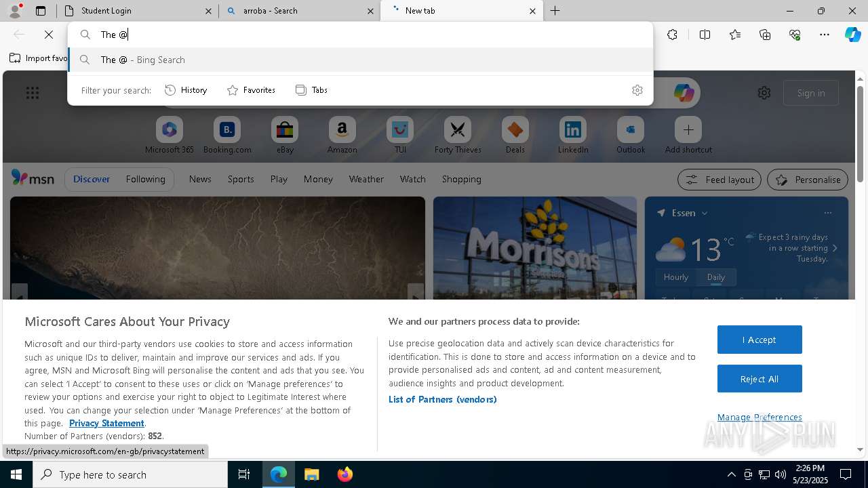Image resolution: width=868 pixels, height=488 pixels.
Task: Open the eBay shortcut tile
Action: pos(285,135)
